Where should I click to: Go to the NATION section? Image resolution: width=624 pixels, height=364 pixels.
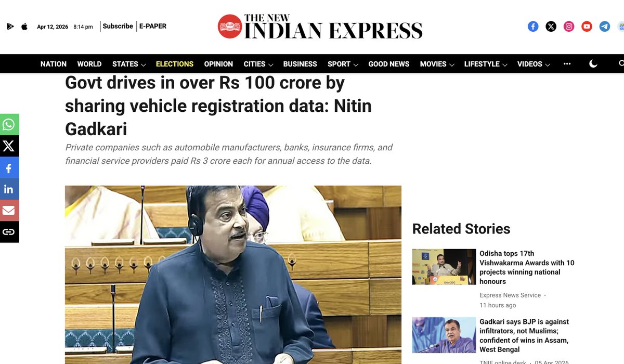click(x=54, y=64)
